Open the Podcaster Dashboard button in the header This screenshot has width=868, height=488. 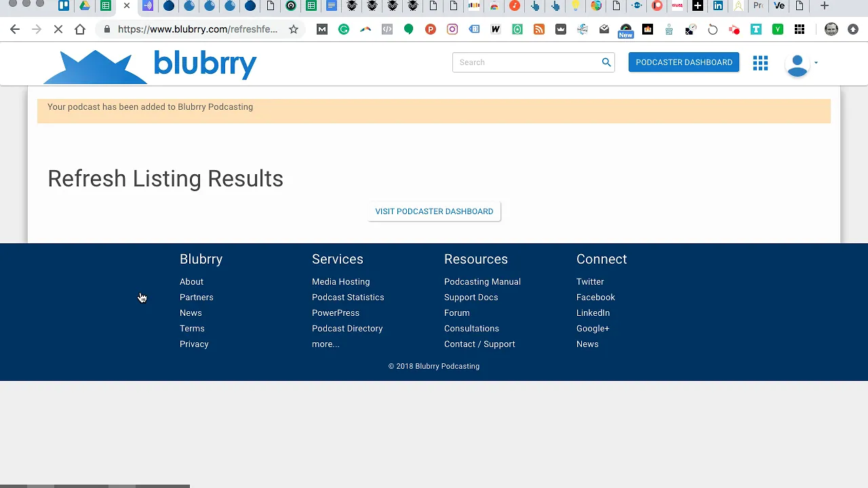(684, 62)
